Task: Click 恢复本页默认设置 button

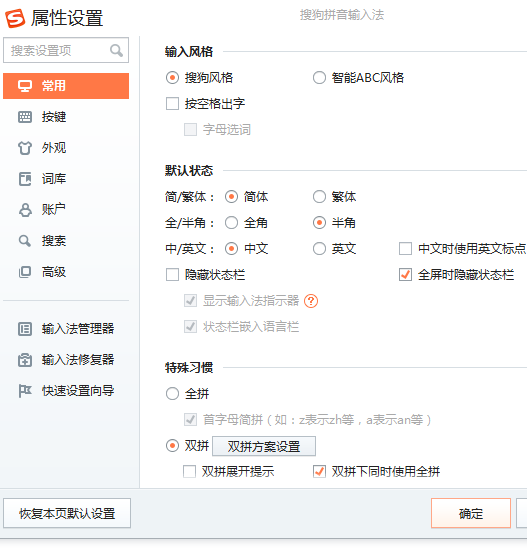Action: 67,513
